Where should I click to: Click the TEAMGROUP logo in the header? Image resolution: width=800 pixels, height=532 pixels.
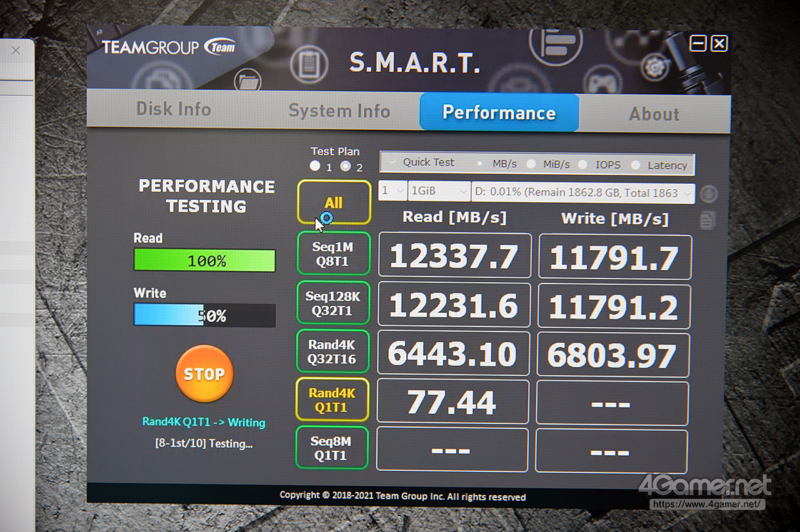pyautogui.click(x=169, y=47)
